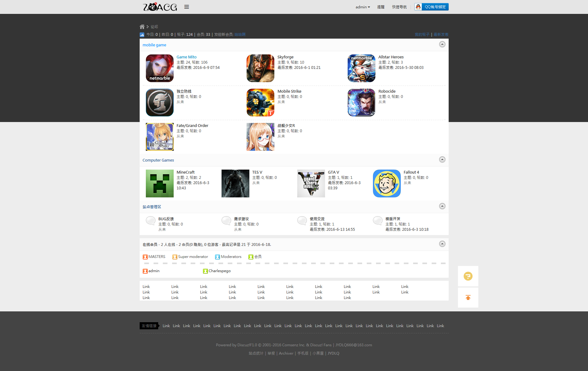Image resolution: width=588 pixels, height=371 pixels.
Task: Open the GTA V forum icon
Action: click(311, 183)
